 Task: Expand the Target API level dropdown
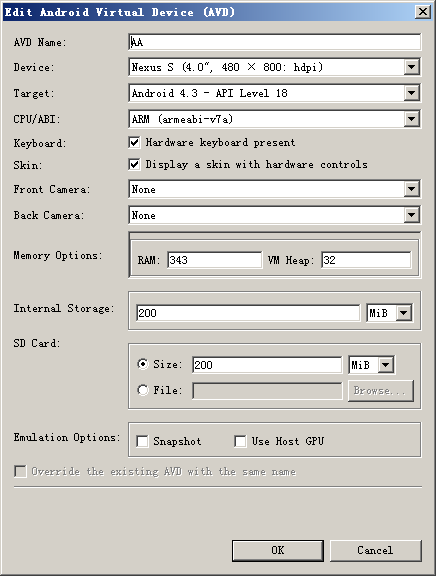pos(411,93)
